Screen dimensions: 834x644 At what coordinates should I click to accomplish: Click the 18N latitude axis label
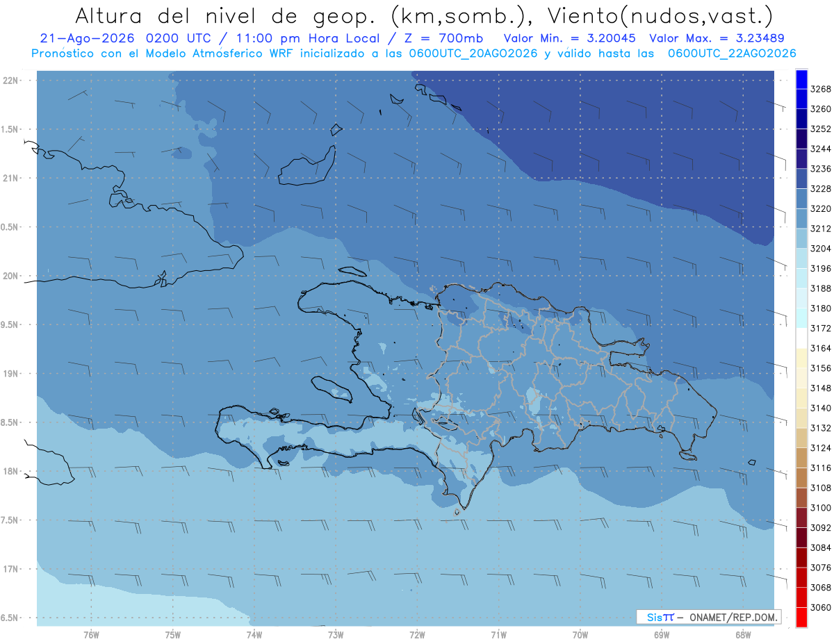click(11, 471)
